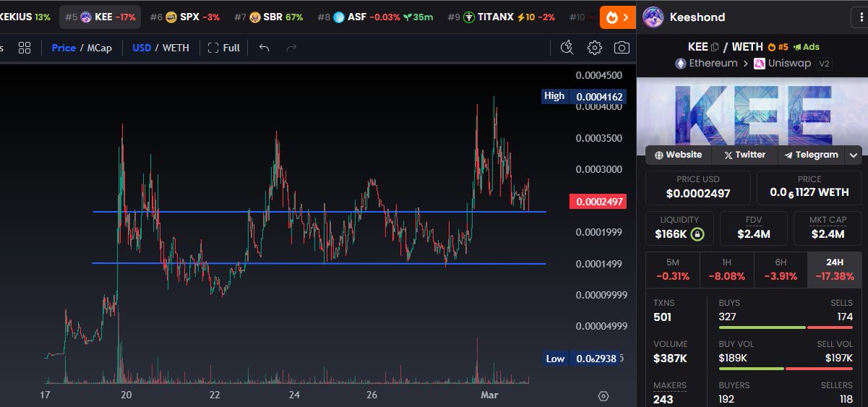Click the High 0.0004162 chart marker
This screenshot has height=407, width=868.
[x=584, y=96]
